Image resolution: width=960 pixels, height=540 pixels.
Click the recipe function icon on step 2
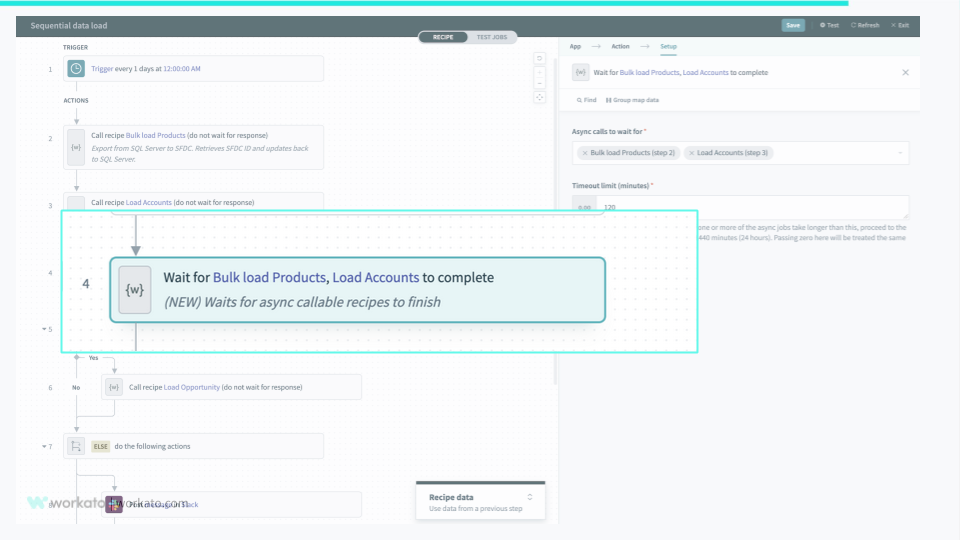(76, 148)
